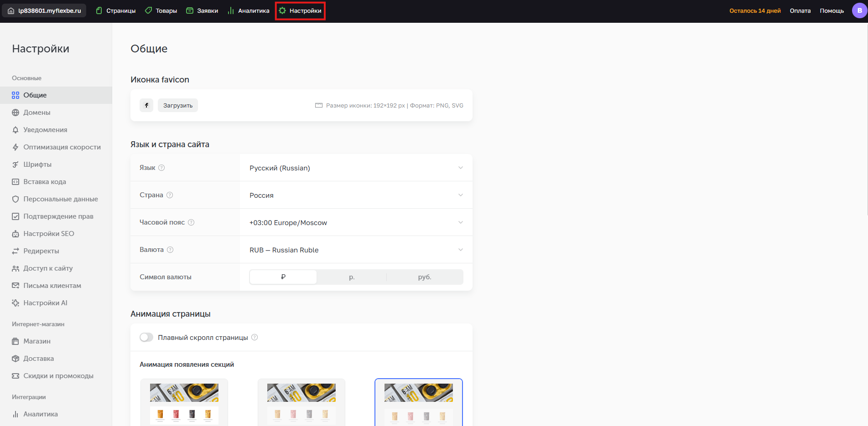Click the Настройки SEO robot icon
This screenshot has width=868, height=426.
click(x=16, y=234)
